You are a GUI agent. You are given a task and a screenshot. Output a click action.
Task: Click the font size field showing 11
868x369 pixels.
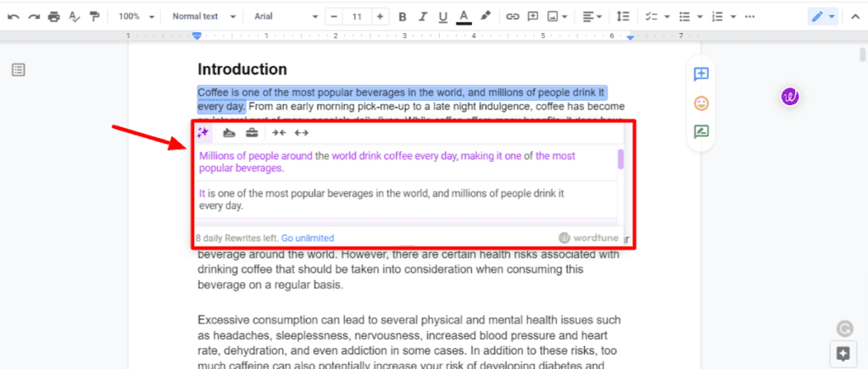(x=357, y=16)
